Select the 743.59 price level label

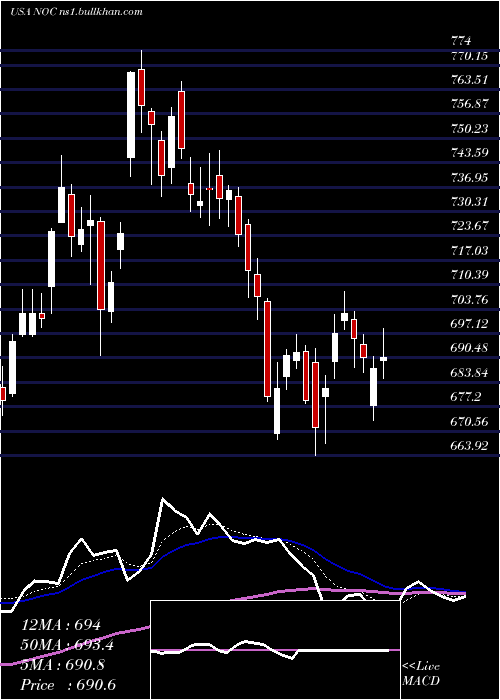tap(469, 153)
